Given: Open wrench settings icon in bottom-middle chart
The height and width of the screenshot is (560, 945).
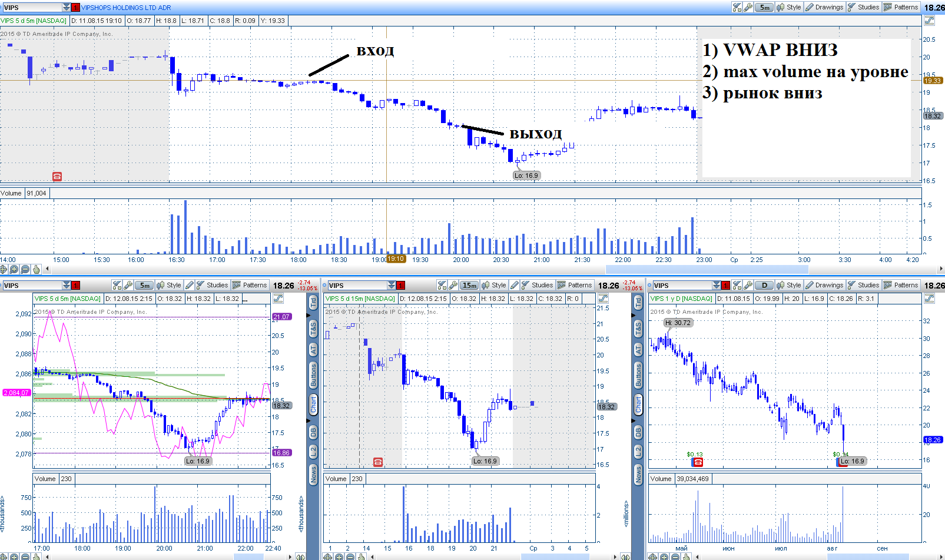Looking at the screenshot, I should (x=453, y=285).
